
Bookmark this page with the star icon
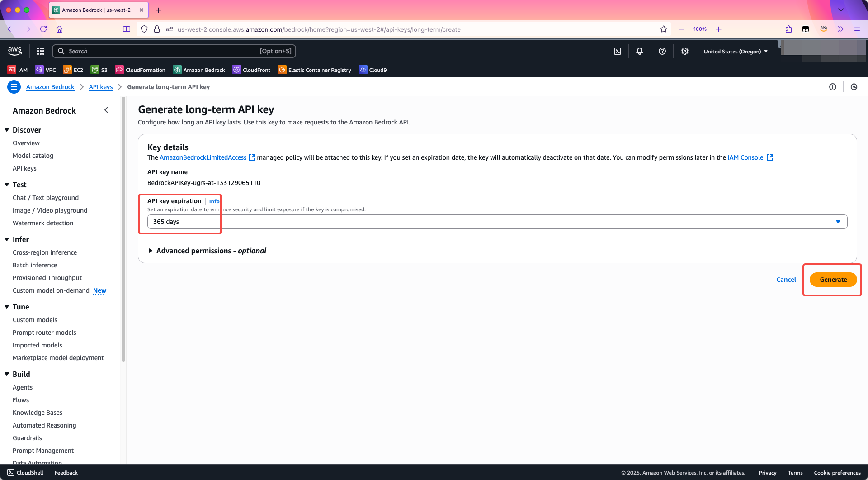664,29
